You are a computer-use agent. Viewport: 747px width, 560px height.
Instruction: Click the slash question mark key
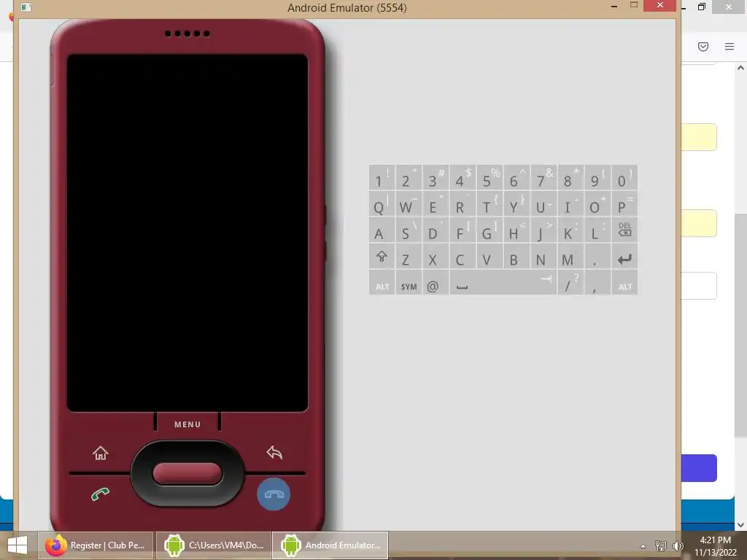click(x=570, y=283)
